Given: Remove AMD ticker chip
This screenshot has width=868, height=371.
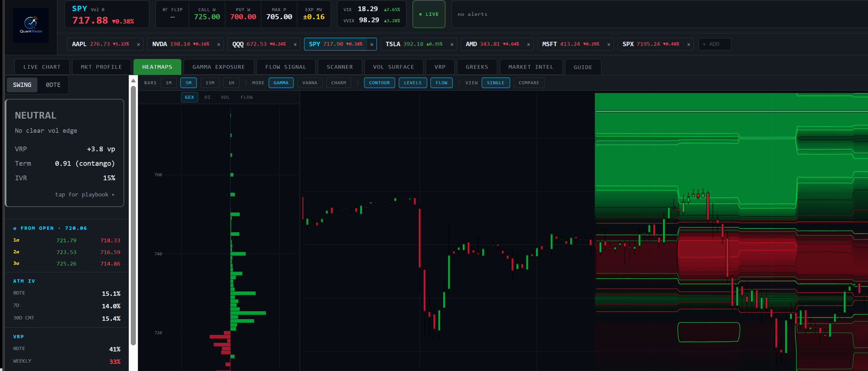Looking at the screenshot, I should point(528,44).
